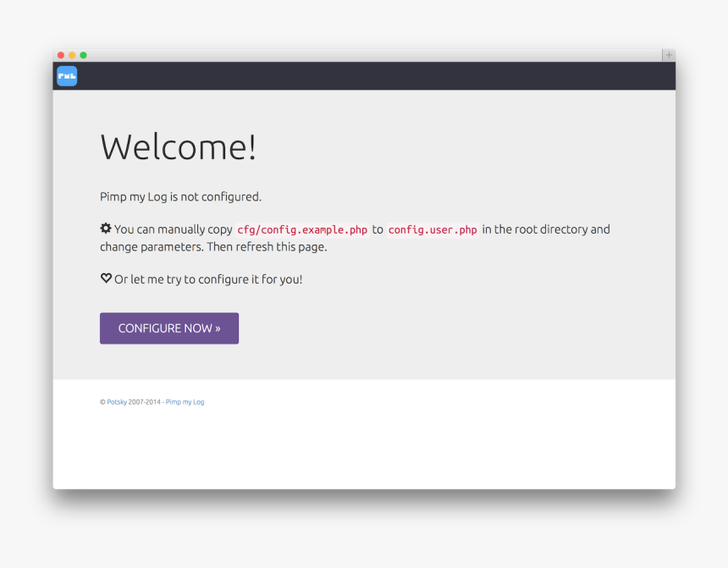Click the PML logo icon in navbar
The image size is (728, 568).
[67, 76]
